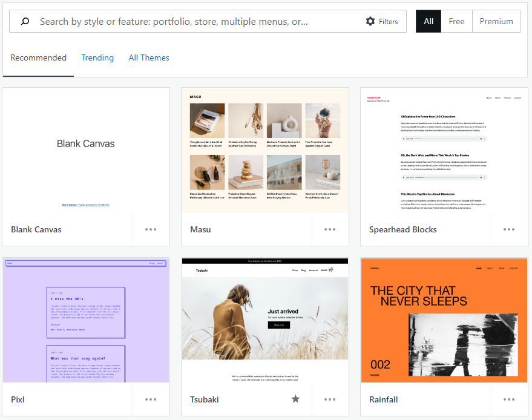Preview the Tsubaki theme thumbnail
The image size is (532, 420).
265,320
